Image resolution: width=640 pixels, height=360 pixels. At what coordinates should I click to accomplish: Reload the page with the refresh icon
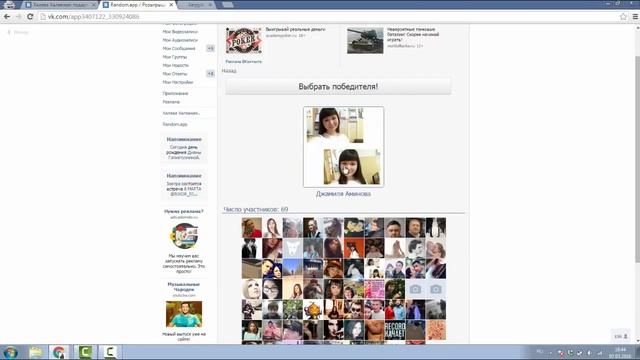30,17
